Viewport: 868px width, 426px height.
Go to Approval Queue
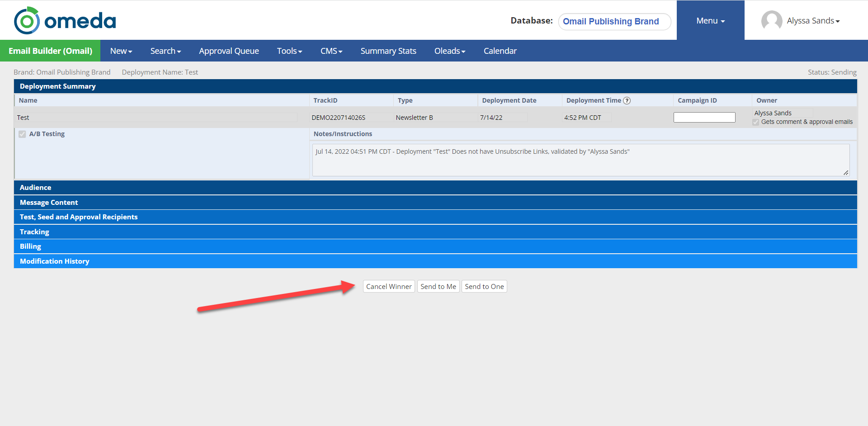(x=229, y=51)
